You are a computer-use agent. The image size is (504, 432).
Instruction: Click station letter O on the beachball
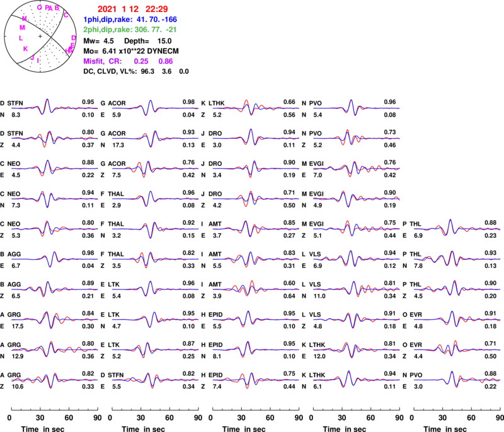39,8
